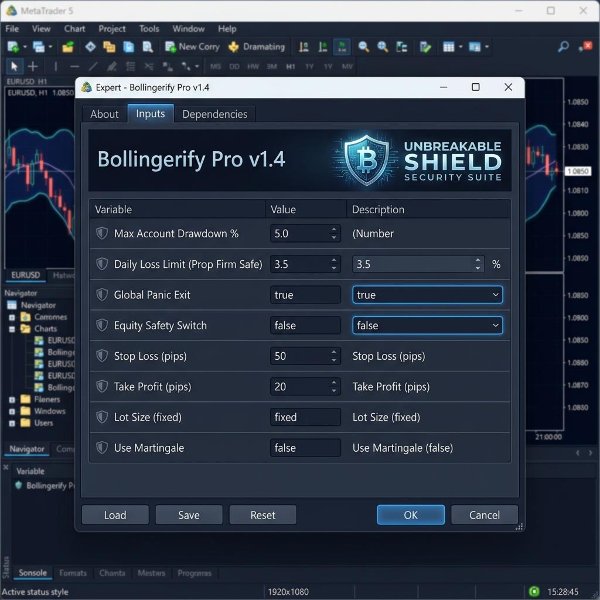Adjust Daily Loss Limit description percent stepper

(x=478, y=264)
